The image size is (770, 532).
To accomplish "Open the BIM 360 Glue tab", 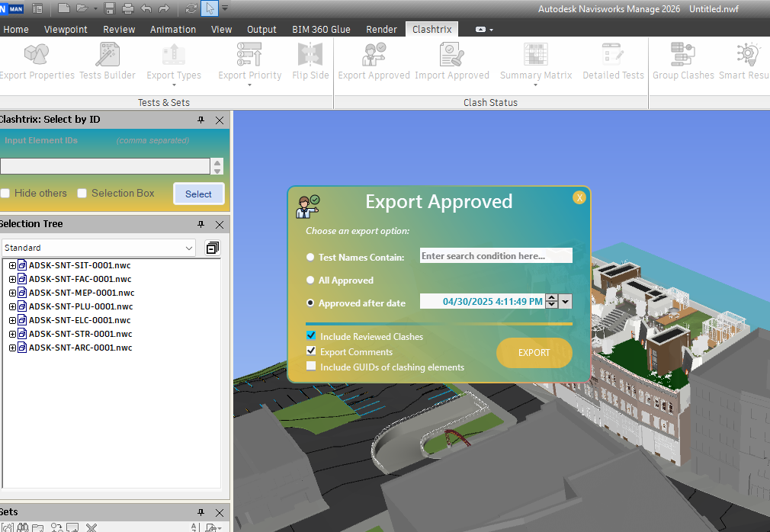I will 321,30.
